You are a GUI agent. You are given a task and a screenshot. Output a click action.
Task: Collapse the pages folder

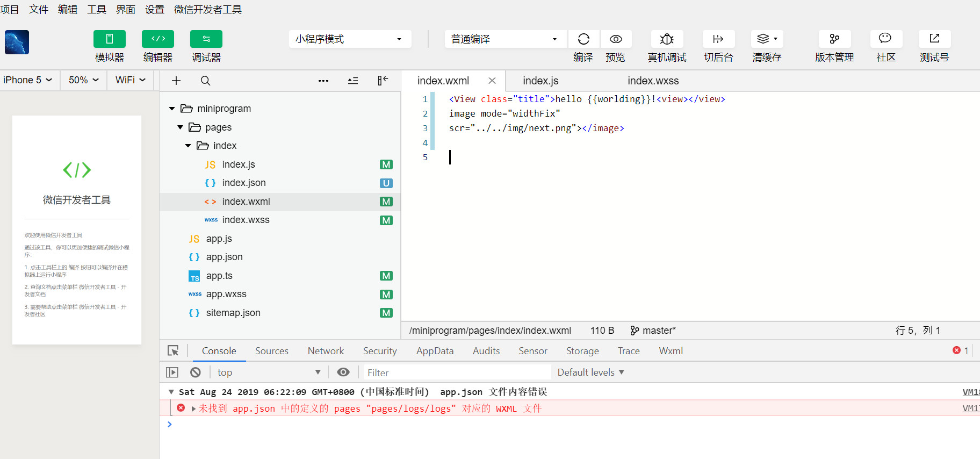(x=180, y=127)
